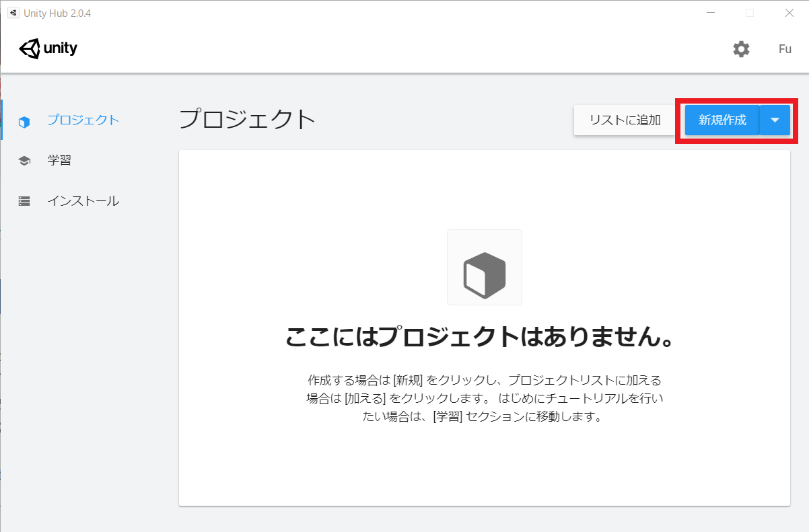Open the Fu account menu
Viewport: 809px width, 532px height.
click(785, 49)
